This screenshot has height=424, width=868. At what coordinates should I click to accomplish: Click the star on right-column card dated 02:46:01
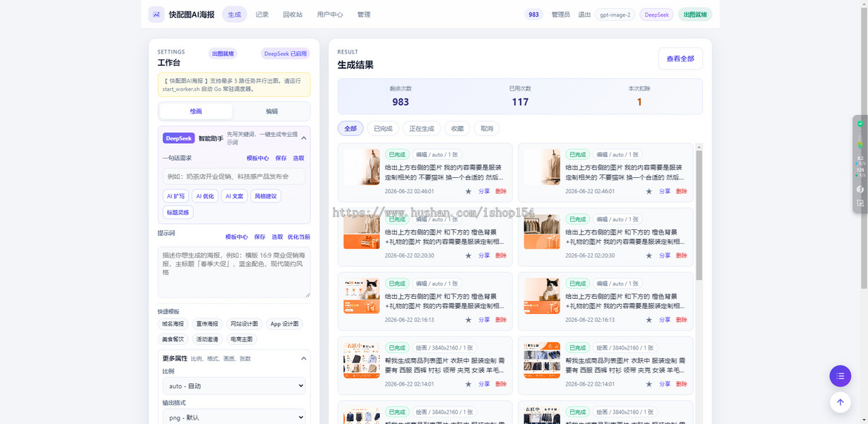[649, 191]
